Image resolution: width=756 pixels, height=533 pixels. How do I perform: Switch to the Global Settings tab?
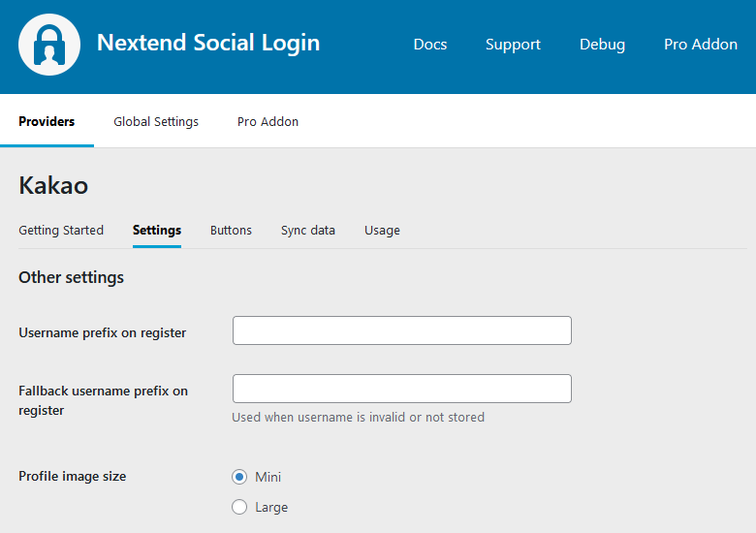pyautogui.click(x=156, y=122)
